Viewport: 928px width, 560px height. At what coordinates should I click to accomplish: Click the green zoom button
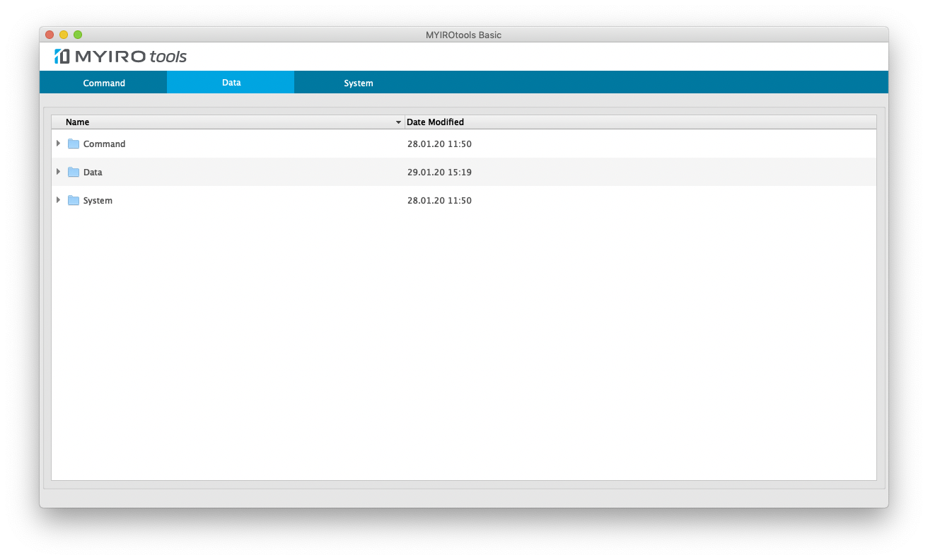coord(79,33)
